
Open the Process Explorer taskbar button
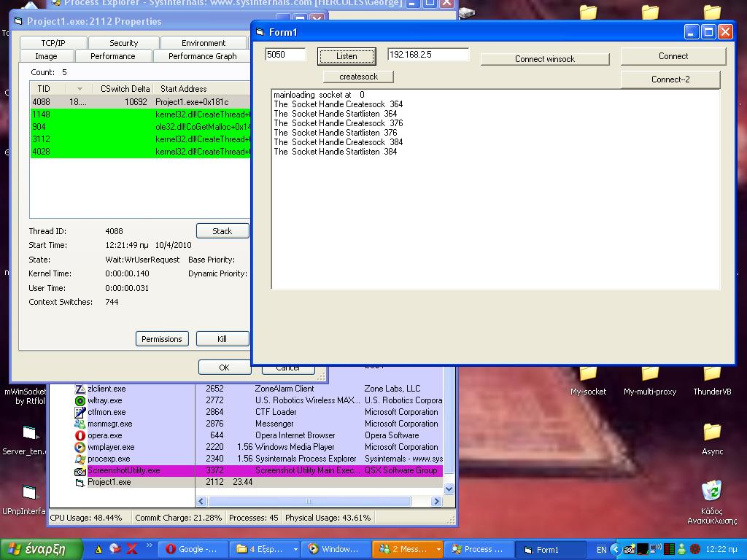[478, 549]
